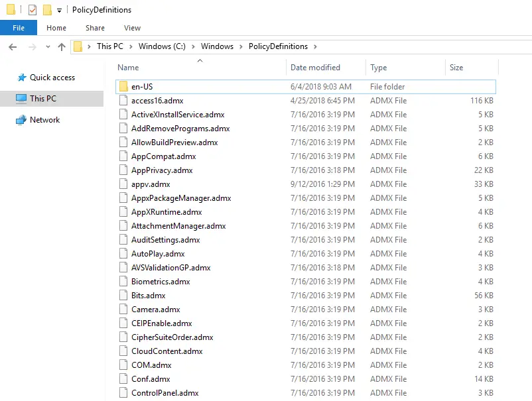Click the Forward navigation arrow
This screenshot has height=401, width=532.
(33, 47)
